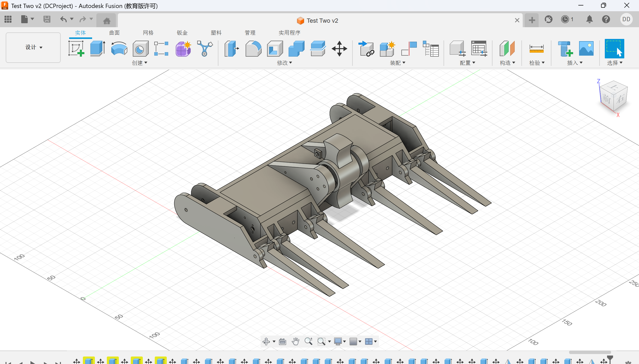The width and height of the screenshot is (639, 364).
Task: Click the Offset Plane construct icon
Action: point(507,48)
